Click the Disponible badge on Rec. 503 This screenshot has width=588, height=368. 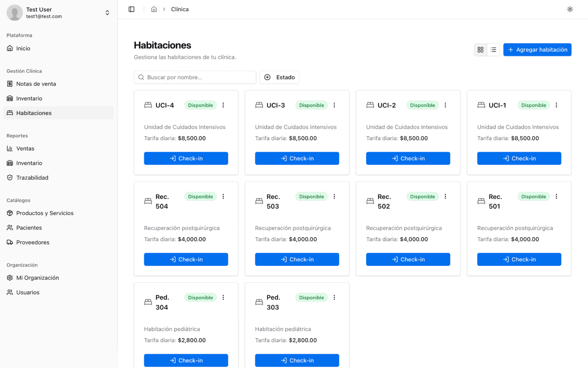pyautogui.click(x=311, y=197)
